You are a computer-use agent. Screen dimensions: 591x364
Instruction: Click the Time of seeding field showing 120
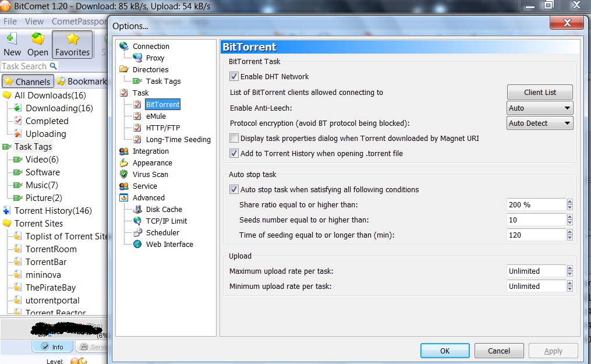(x=536, y=235)
